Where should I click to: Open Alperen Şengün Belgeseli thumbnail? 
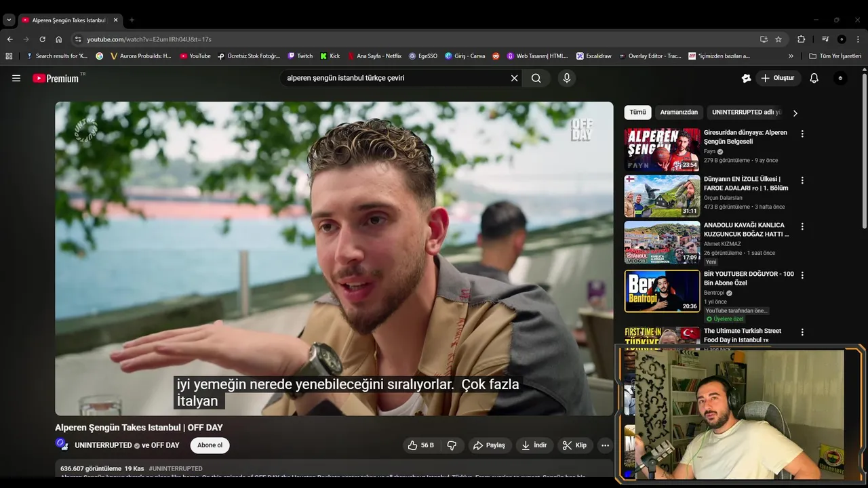662,150
